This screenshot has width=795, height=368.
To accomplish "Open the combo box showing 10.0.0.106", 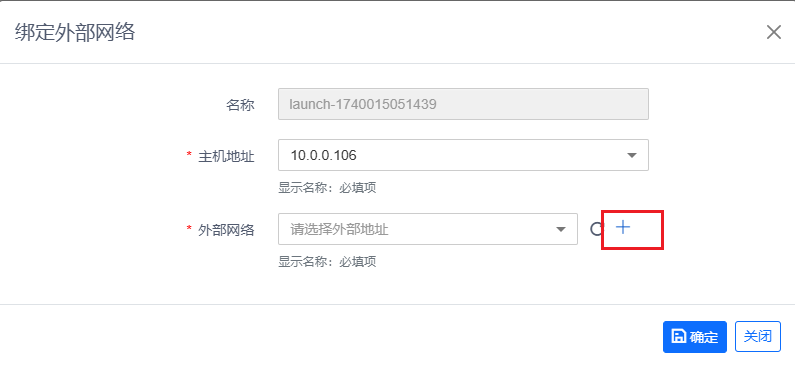I will pos(463,155).
